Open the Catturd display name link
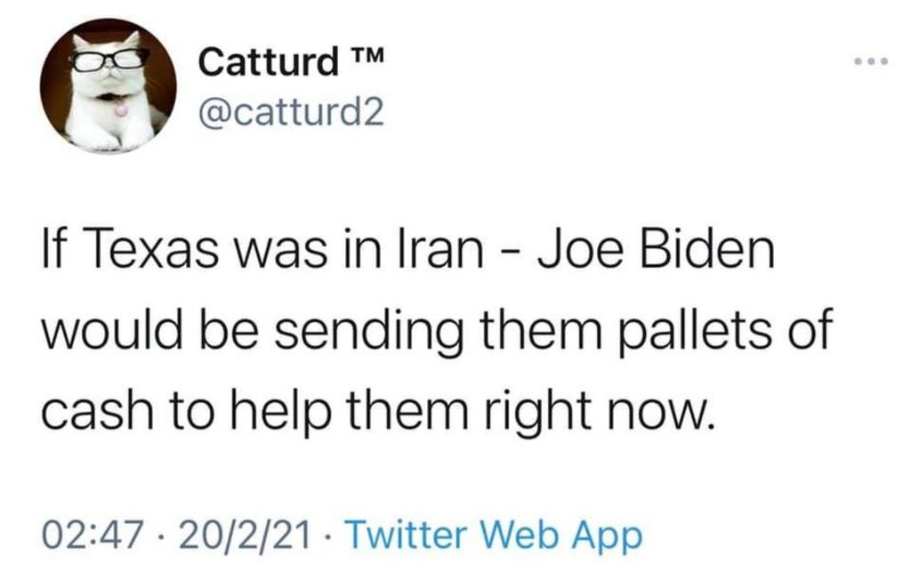The height and width of the screenshot is (588, 911). coord(270,62)
